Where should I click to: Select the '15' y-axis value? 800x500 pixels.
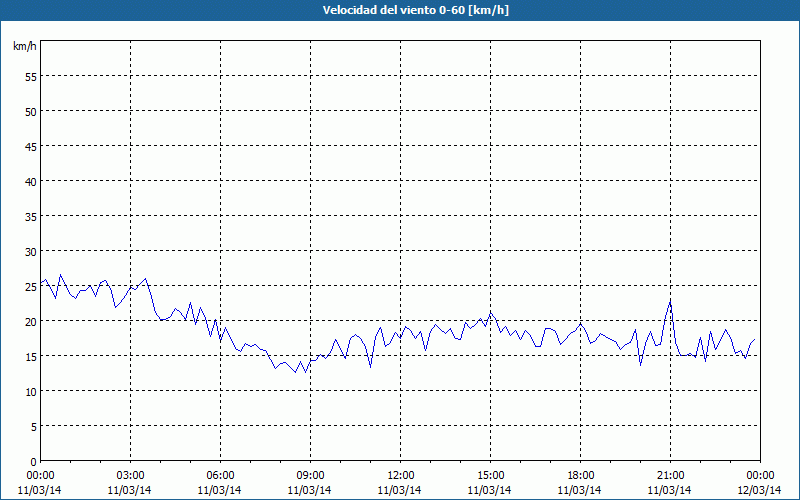(x=31, y=356)
